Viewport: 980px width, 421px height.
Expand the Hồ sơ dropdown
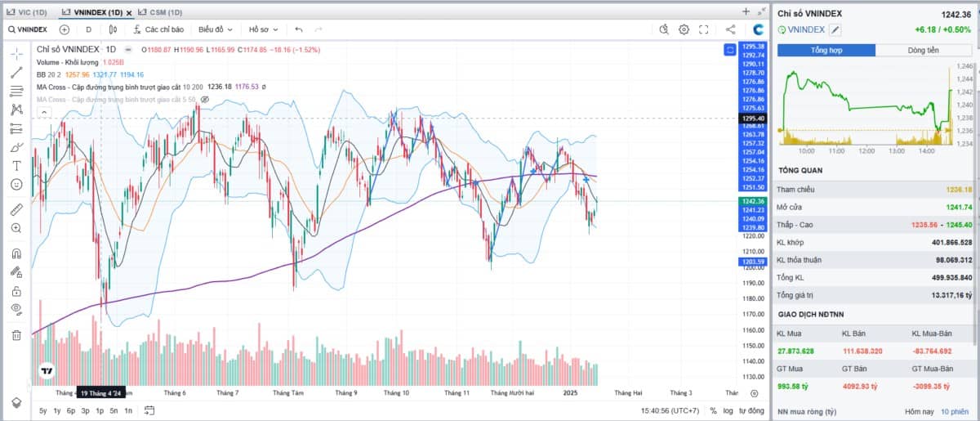[262, 29]
